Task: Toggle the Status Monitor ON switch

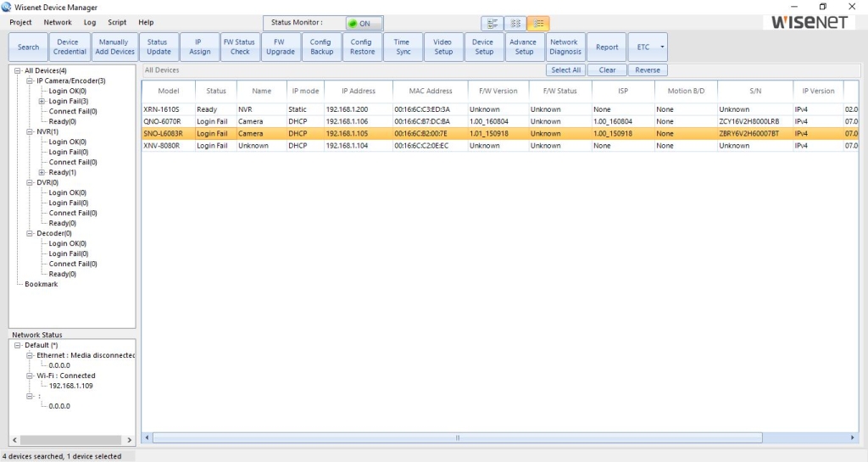Action: (364, 24)
